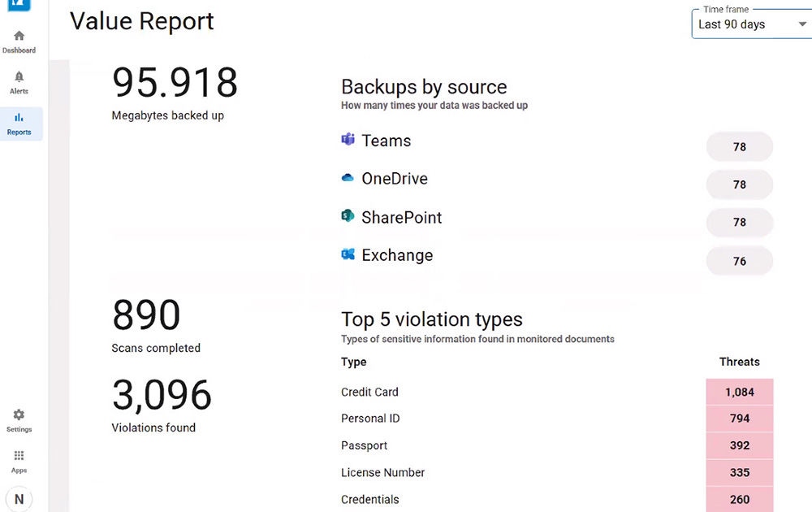Click the Personal ID violation type

(370, 419)
